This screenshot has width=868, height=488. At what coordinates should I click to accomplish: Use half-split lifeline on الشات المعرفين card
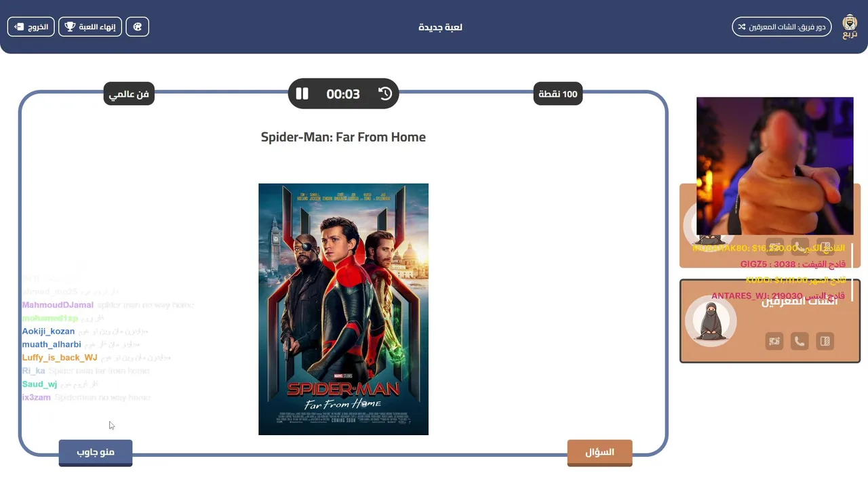click(825, 341)
